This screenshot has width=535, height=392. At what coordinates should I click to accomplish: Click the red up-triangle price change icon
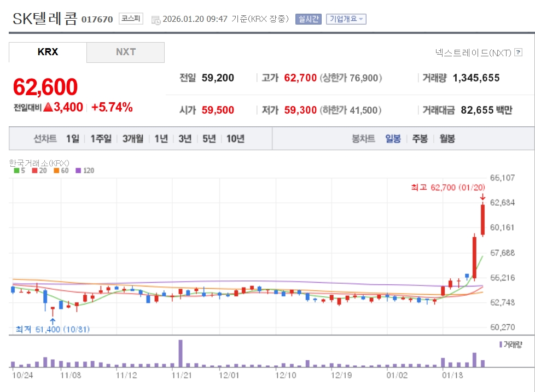(48, 108)
